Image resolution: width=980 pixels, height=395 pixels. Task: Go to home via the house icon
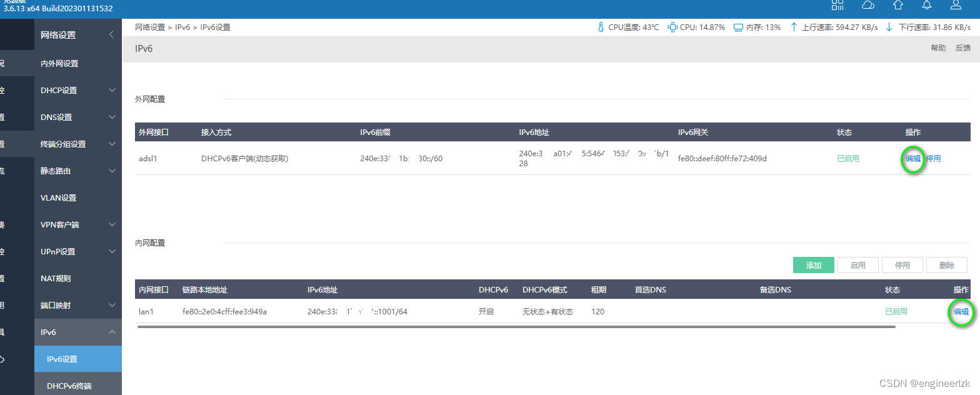(897, 5)
